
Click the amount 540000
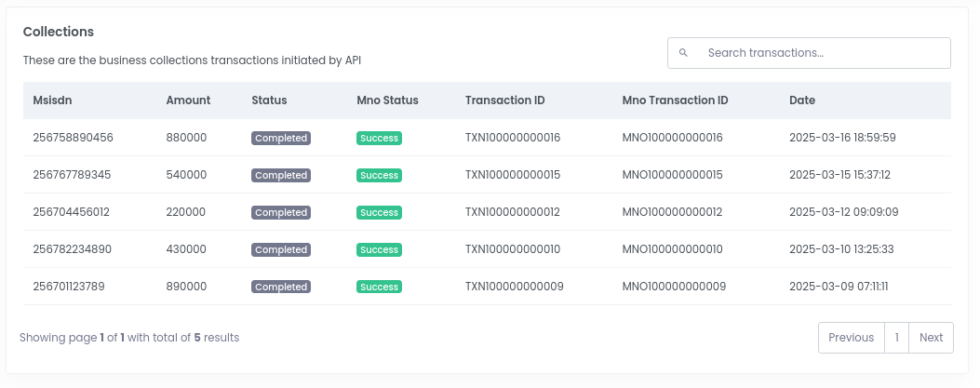coord(186,175)
